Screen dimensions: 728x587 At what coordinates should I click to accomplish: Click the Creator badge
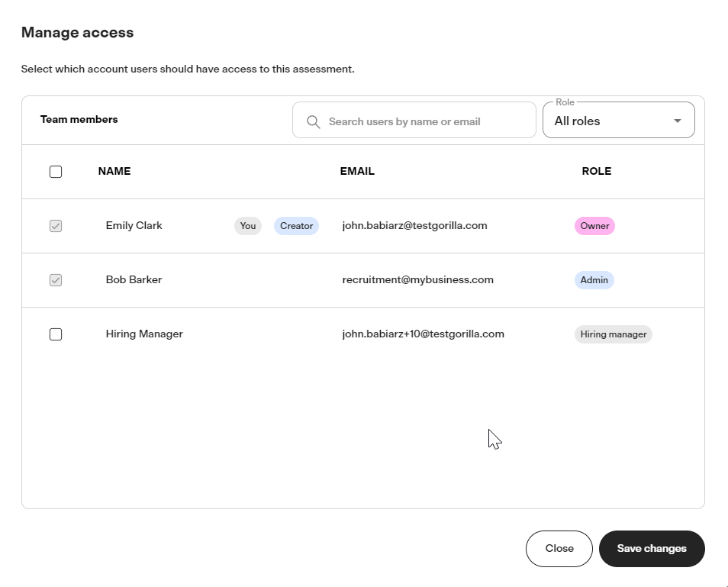[296, 226]
